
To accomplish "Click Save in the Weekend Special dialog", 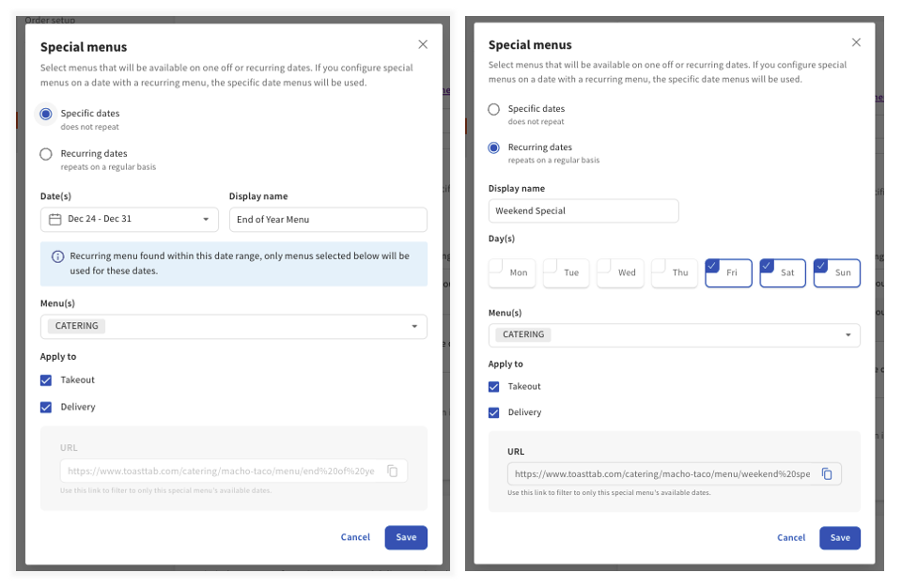I will (x=839, y=537).
